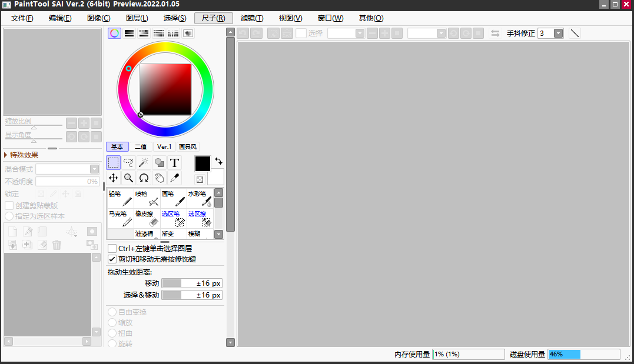Click the black foreground color swatch
The height and width of the screenshot is (364, 634).
pyautogui.click(x=203, y=164)
